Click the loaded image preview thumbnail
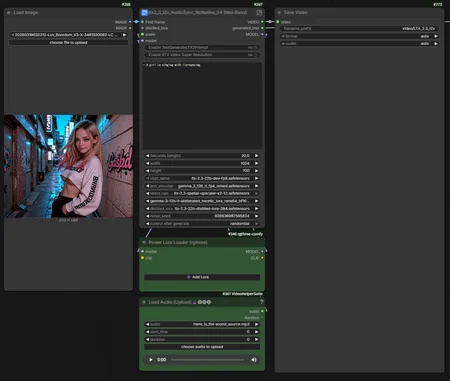This screenshot has width=450, height=381. 68,166
